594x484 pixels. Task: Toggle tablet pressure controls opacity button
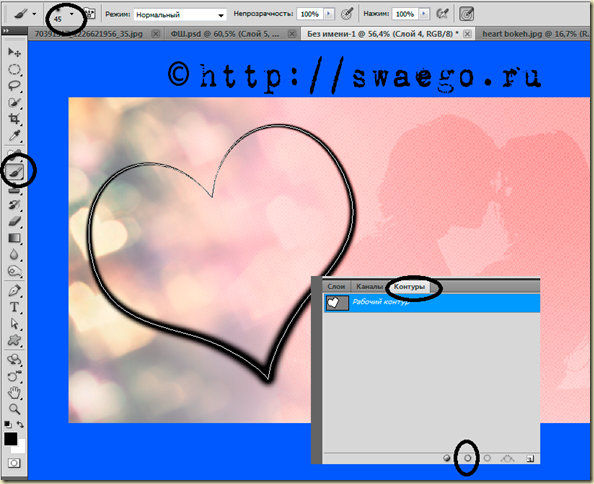coord(347,14)
